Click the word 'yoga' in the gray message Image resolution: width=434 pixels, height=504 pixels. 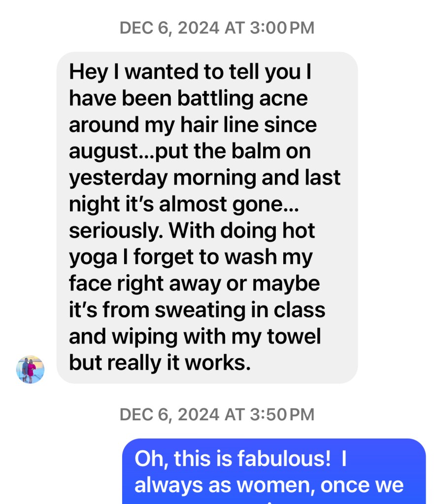coord(93,258)
